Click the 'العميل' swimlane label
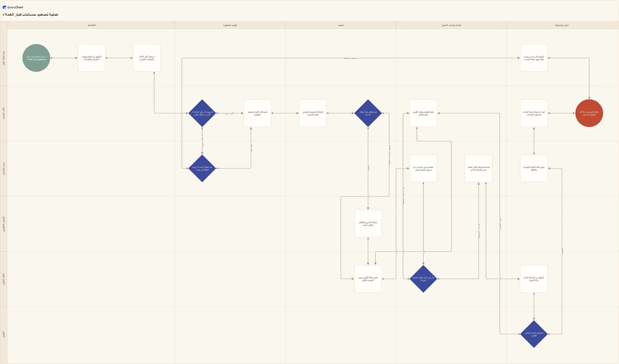 (x=3, y=334)
